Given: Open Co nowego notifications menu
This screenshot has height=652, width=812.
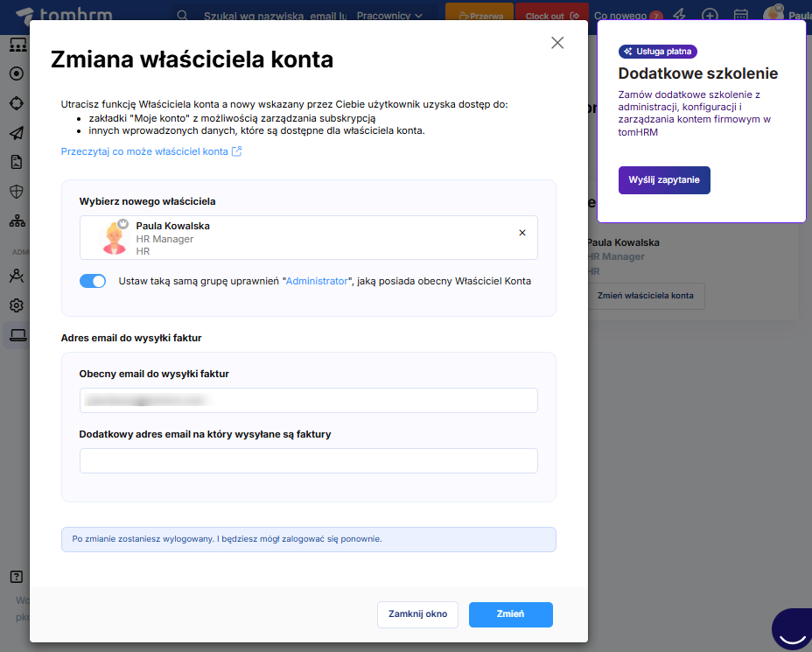Looking at the screenshot, I should point(626,16).
